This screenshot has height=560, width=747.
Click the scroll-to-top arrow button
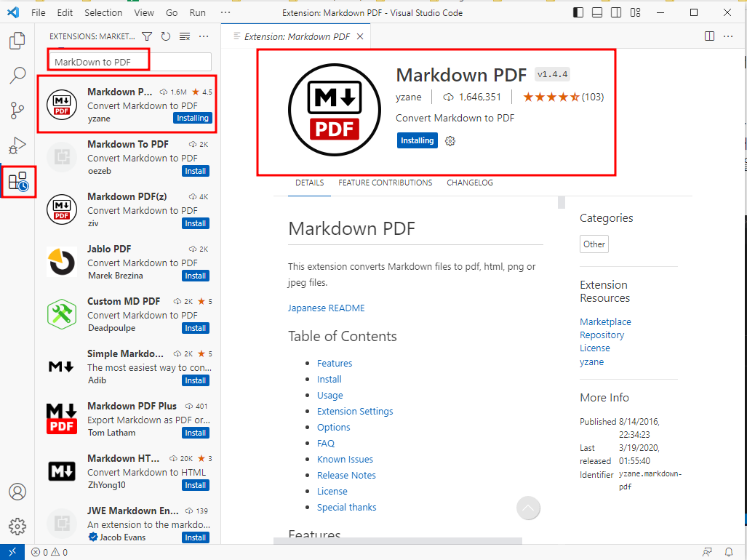[x=528, y=508]
